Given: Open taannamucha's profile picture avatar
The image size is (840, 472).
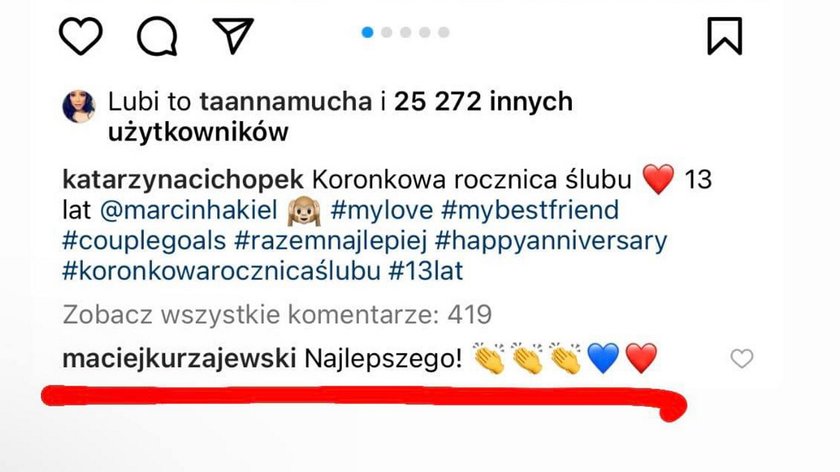Looking at the screenshot, I should pyautogui.click(x=79, y=107).
